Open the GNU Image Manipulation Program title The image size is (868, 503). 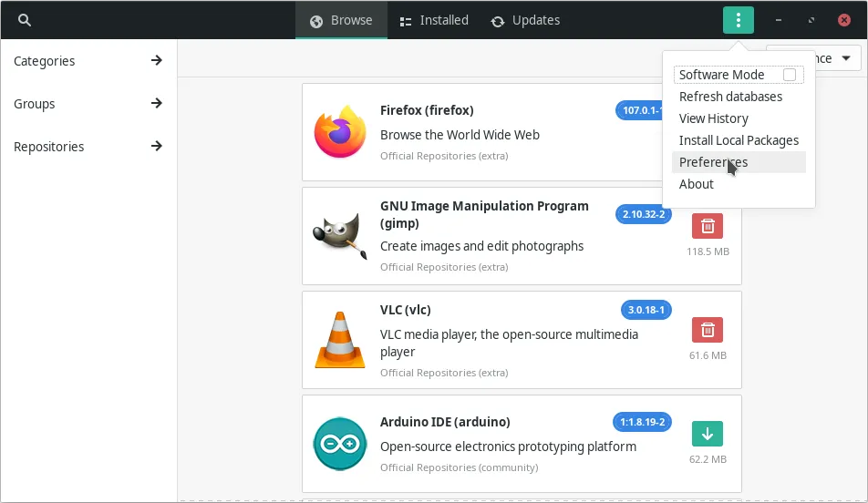coord(484,215)
